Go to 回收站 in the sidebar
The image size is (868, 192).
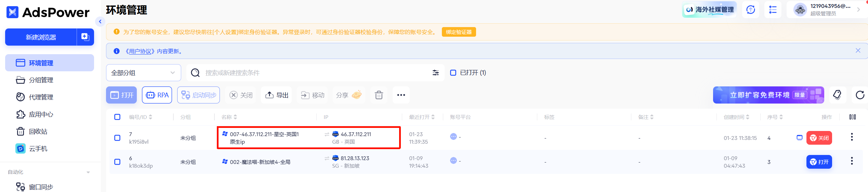pos(38,131)
